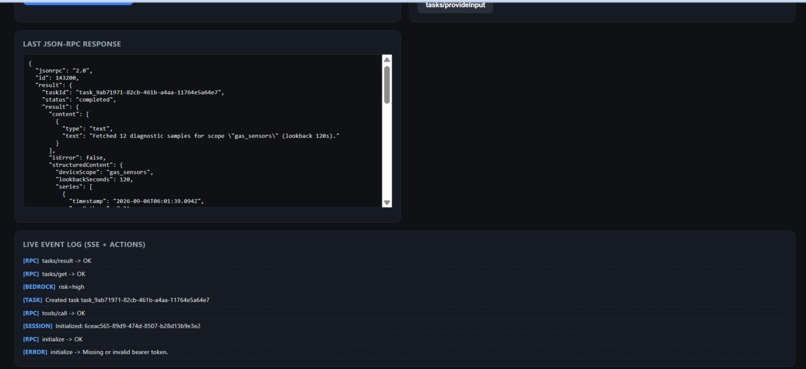Screen dimensions: 806x369
Task: Click the "isError": false line
Action: click(77, 157)
